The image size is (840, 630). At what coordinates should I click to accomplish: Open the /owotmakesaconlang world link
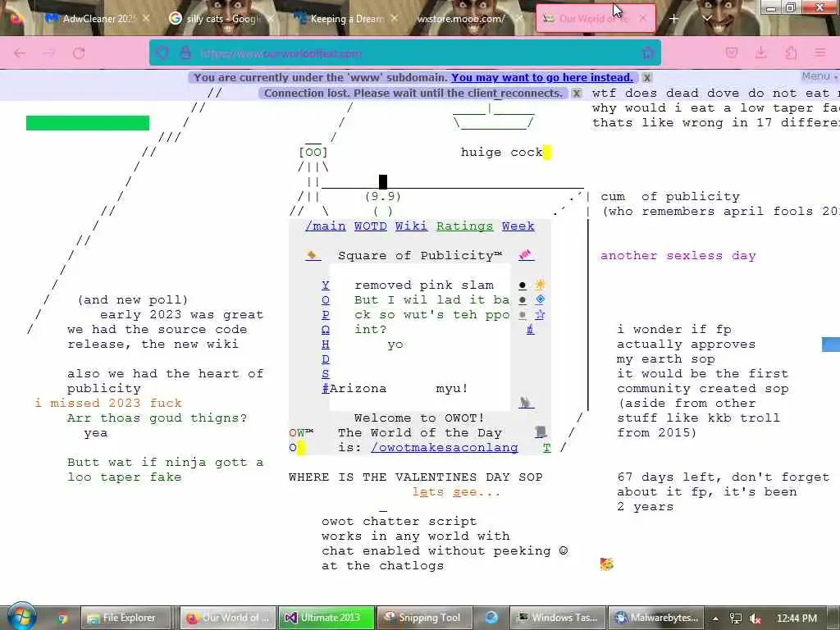[x=444, y=447]
